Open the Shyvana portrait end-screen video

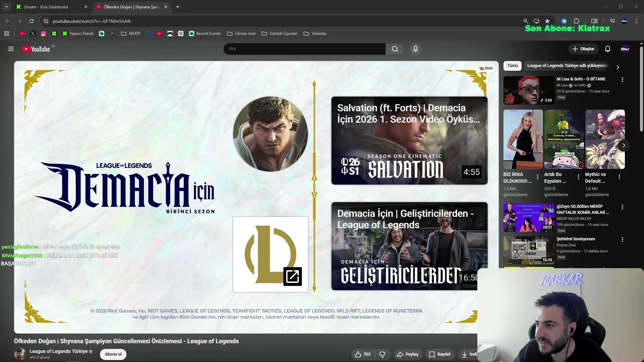coord(270,134)
